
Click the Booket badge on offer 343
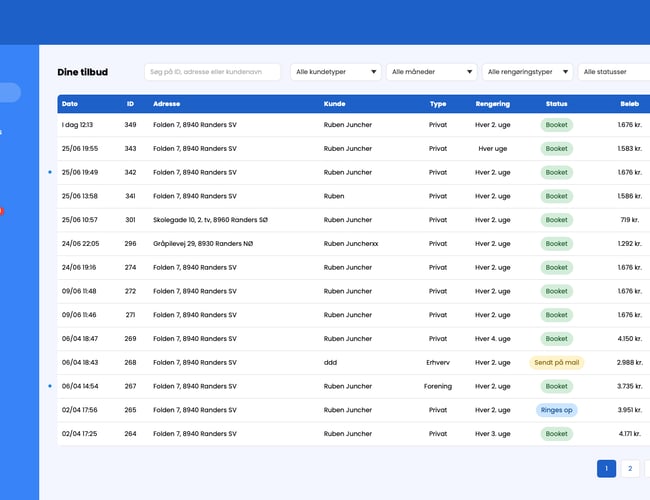pyautogui.click(x=556, y=149)
